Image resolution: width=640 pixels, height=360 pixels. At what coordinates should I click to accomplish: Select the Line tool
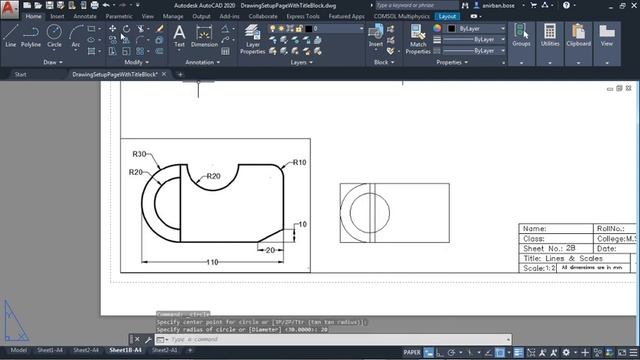pos(11,36)
